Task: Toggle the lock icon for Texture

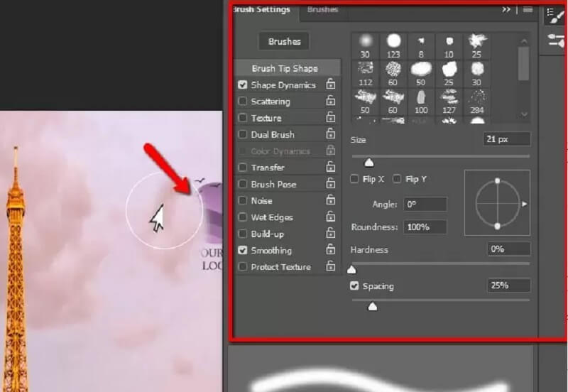Action: click(330, 118)
